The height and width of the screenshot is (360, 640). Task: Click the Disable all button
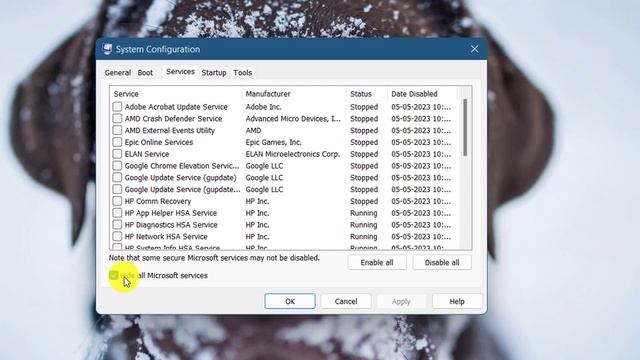click(442, 262)
